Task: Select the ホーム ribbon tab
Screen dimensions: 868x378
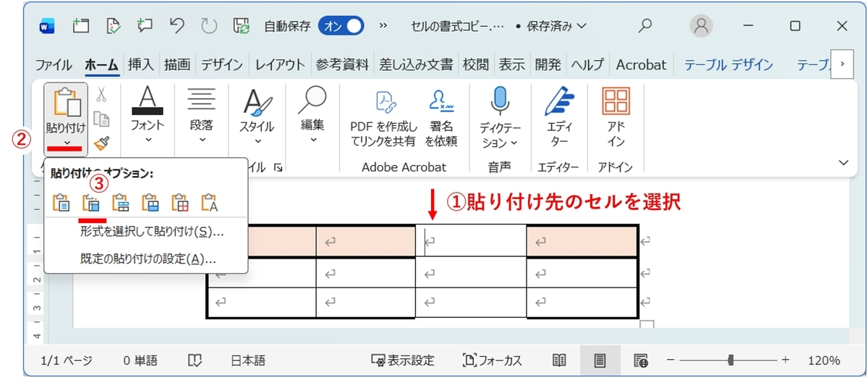Action: [101, 64]
